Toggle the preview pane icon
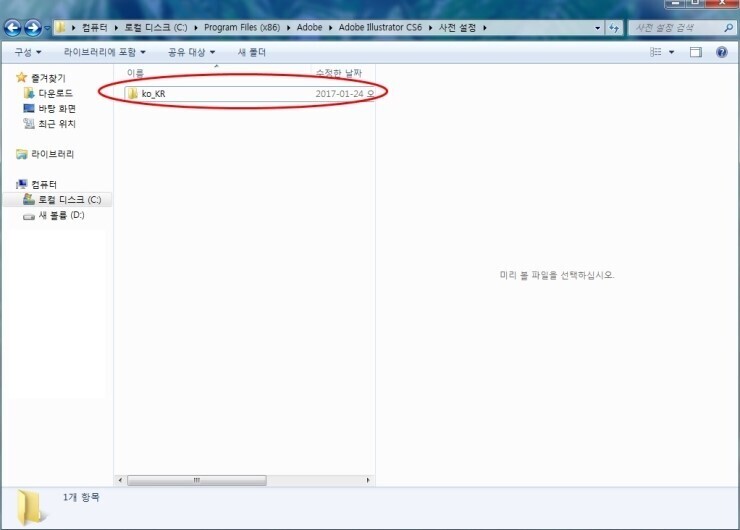740x530 pixels. click(696, 52)
